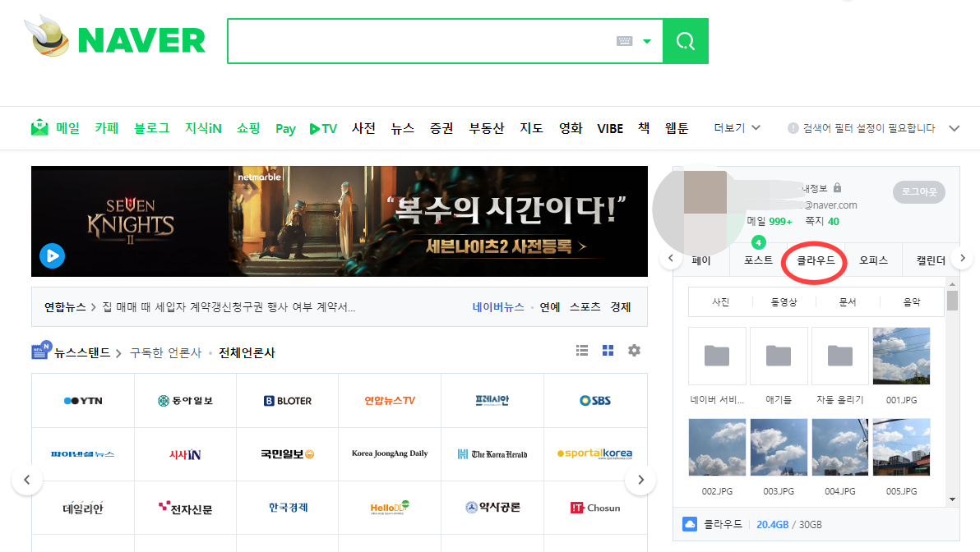Viewport: 980px width, 552px height.
Task: Select the 페이 service tab
Action: (x=701, y=260)
